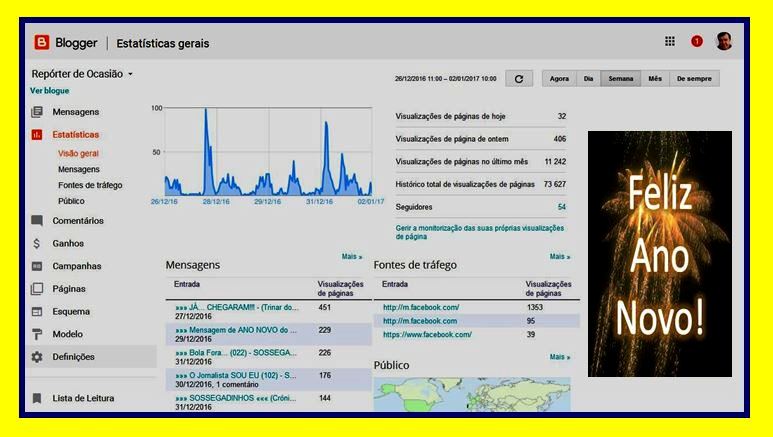Click Mais link above Público map
Viewport: 773px width, 437px height.
(560, 357)
